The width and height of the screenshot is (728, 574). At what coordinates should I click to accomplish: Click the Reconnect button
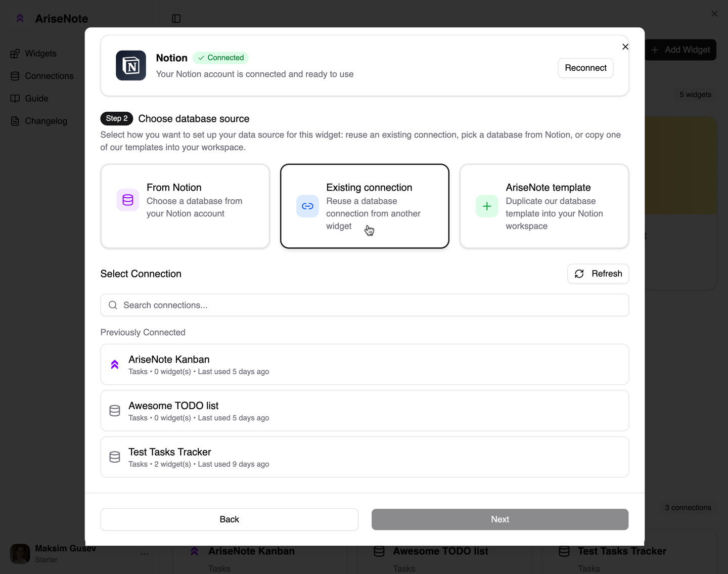(585, 68)
